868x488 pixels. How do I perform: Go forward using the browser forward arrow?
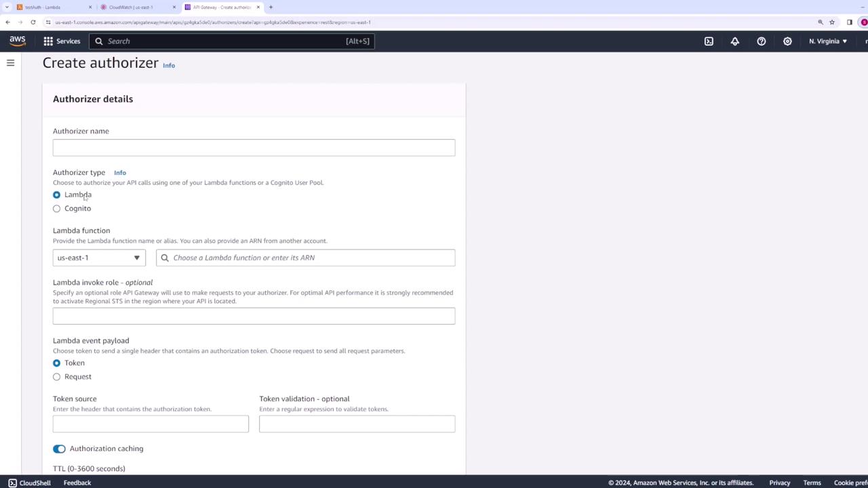20,22
